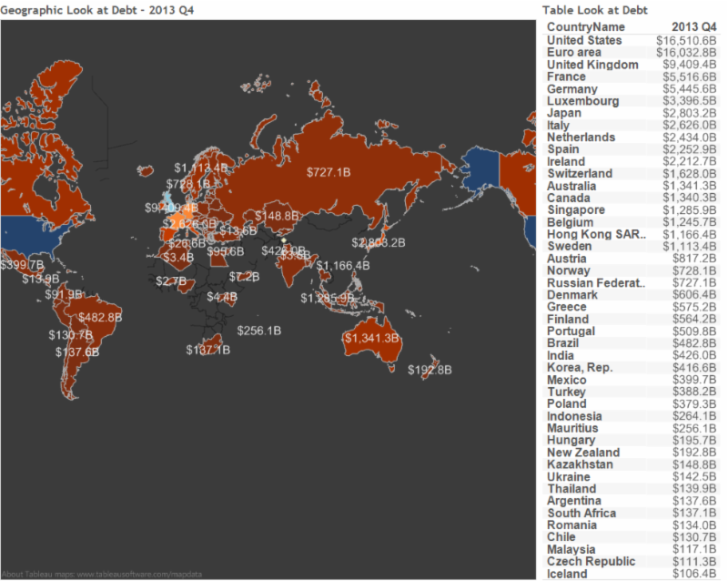Click the Czech Republic row
Viewport: 728px width, 581px height.
[632, 561]
